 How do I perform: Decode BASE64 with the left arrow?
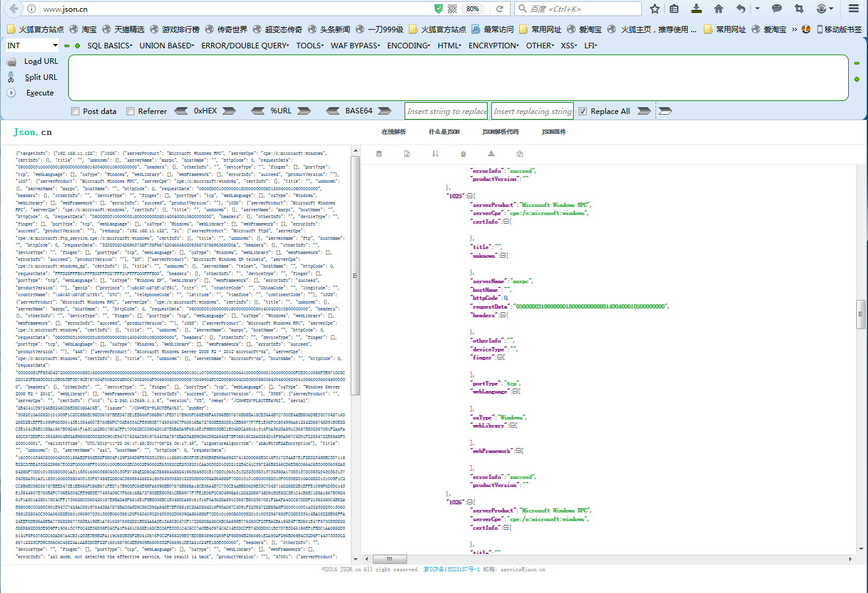(x=333, y=111)
